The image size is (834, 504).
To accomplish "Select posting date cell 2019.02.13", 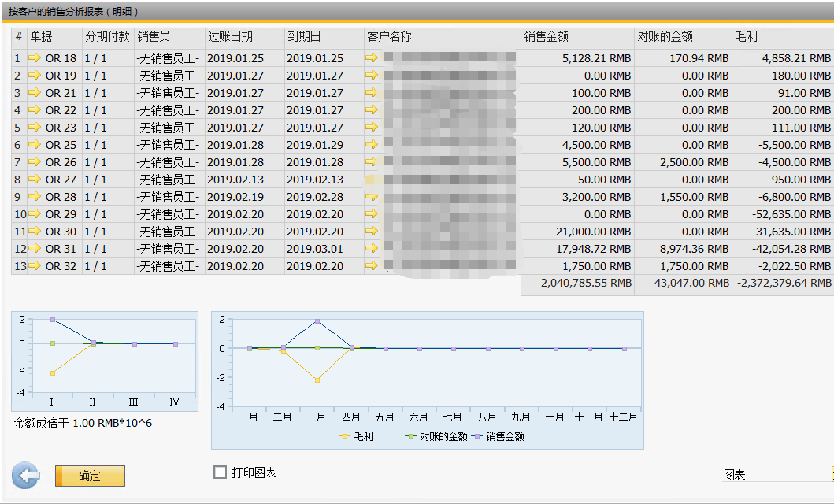I will click(x=245, y=180).
